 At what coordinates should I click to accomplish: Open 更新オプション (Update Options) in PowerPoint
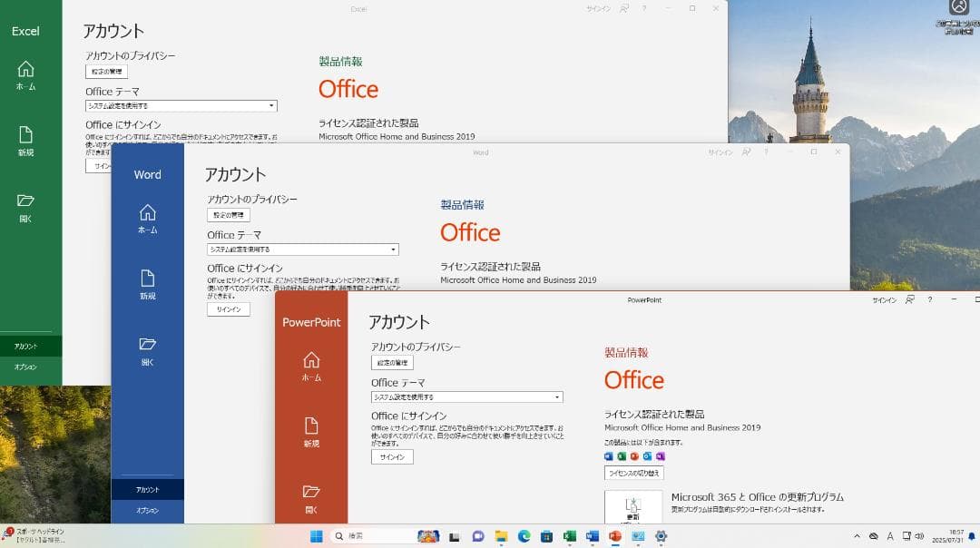pyautogui.click(x=632, y=508)
